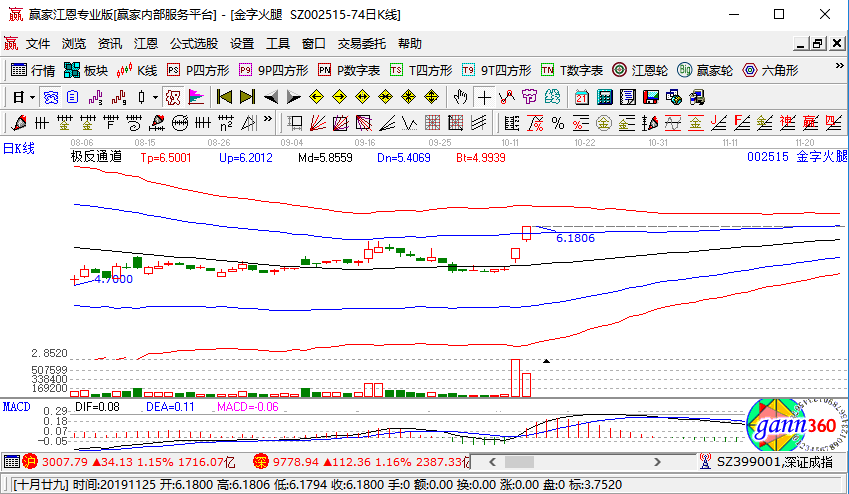The image size is (849, 494).
Task: Click scrollbar left arrow in status bar
Action: click(x=492, y=462)
